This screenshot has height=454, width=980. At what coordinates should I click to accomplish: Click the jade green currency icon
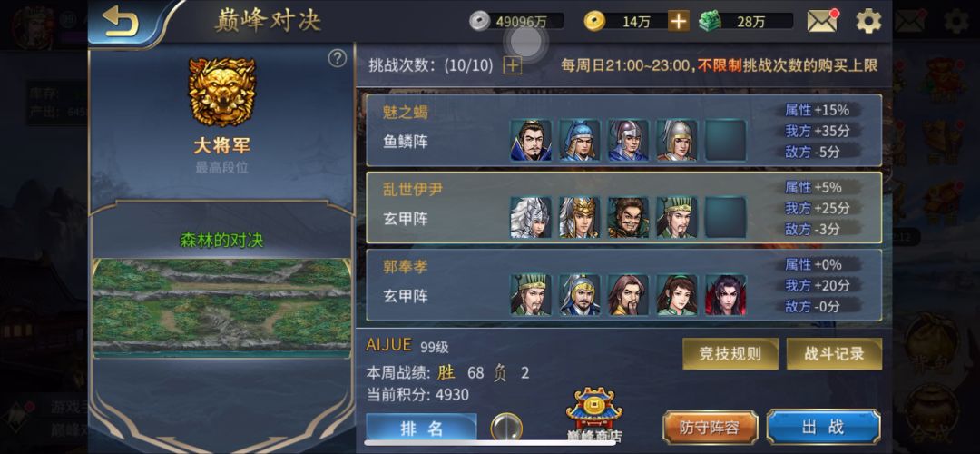(710, 21)
